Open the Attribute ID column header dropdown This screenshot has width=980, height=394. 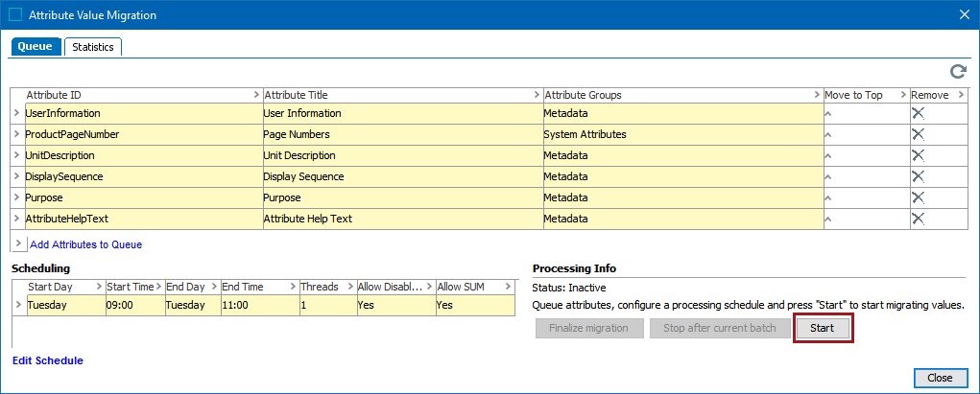point(255,95)
